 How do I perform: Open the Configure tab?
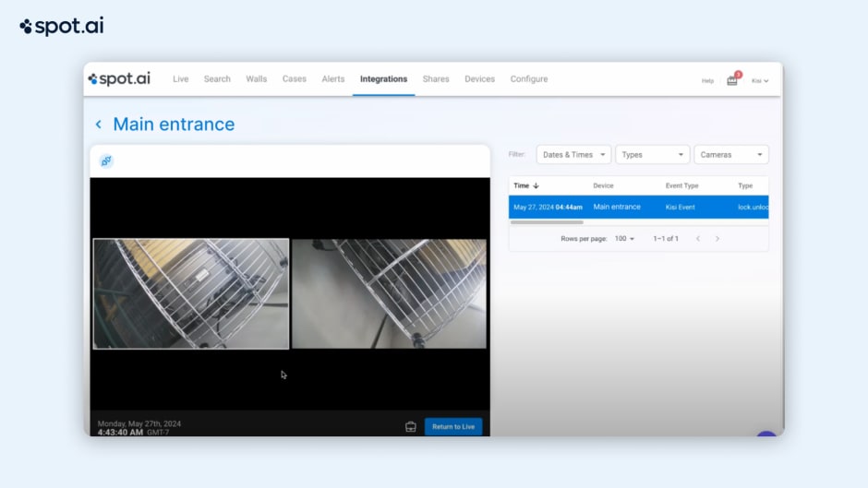pos(529,79)
